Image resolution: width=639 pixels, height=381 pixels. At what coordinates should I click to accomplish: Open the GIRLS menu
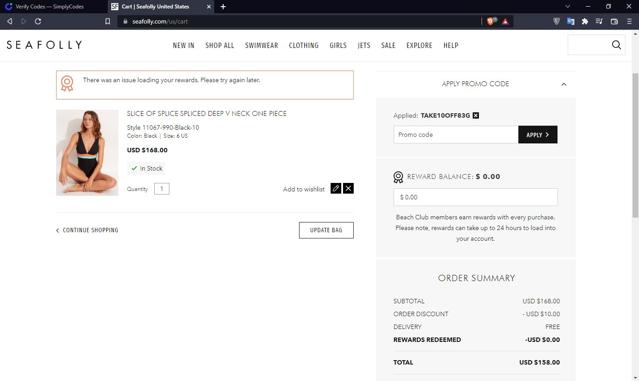338,45
